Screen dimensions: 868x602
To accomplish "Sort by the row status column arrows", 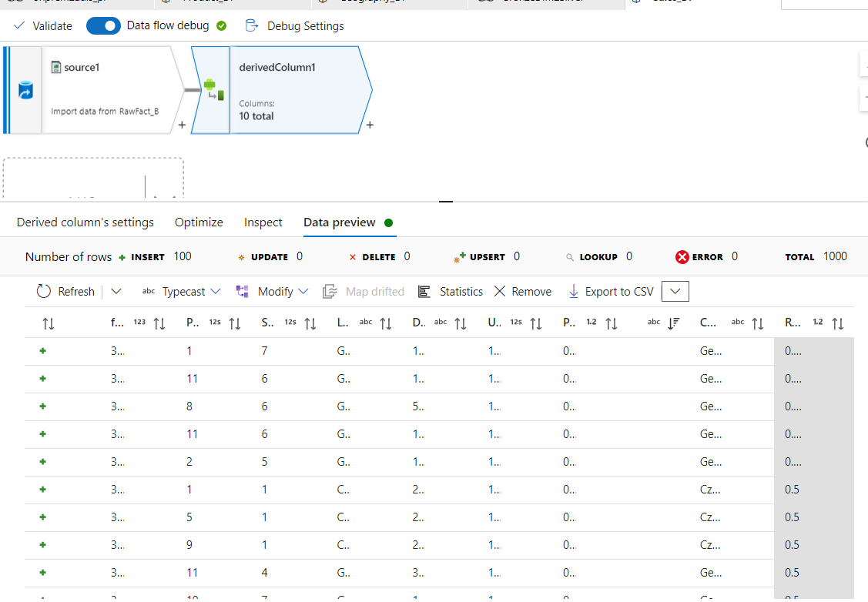I will click(49, 323).
